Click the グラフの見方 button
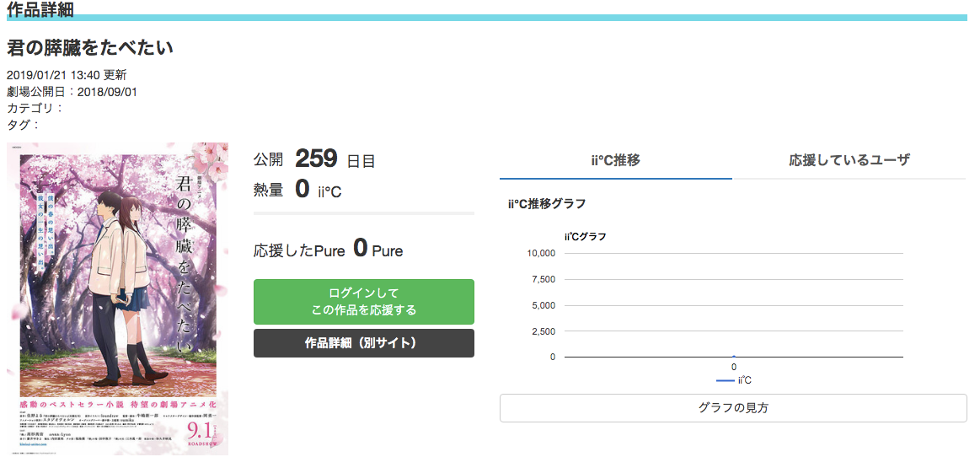 732,408
